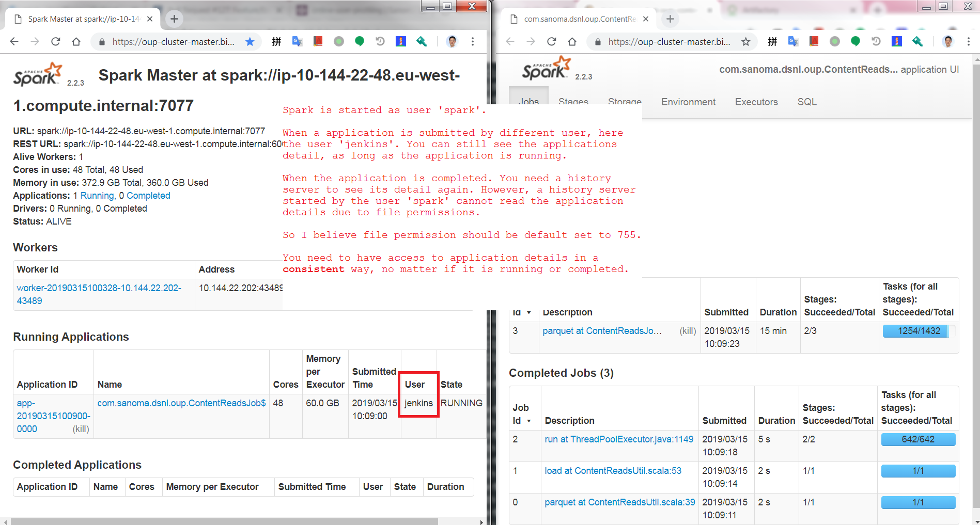Click the red bookmark extension icon in the left browser

tap(318, 42)
